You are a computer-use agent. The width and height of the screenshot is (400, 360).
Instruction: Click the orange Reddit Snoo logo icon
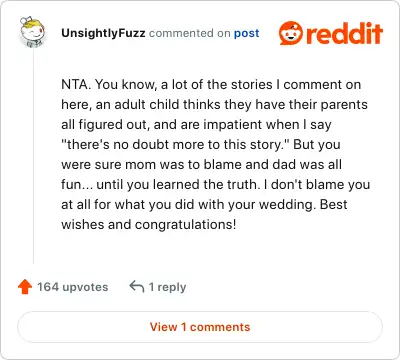tap(291, 33)
